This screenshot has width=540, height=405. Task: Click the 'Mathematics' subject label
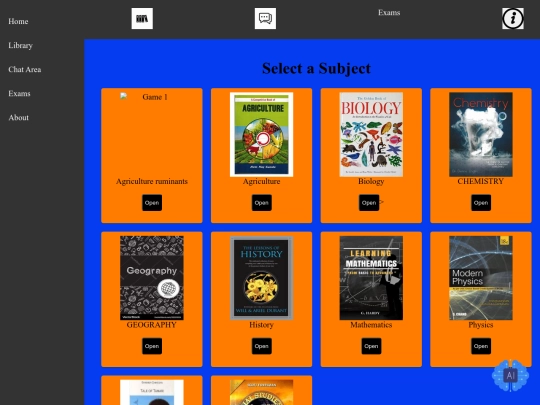[x=371, y=325]
